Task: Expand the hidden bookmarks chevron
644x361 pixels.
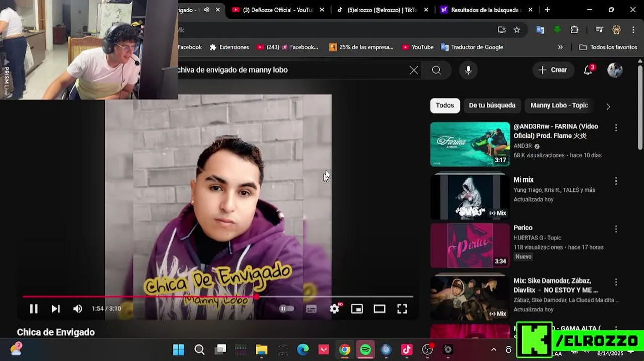Action: point(560,47)
